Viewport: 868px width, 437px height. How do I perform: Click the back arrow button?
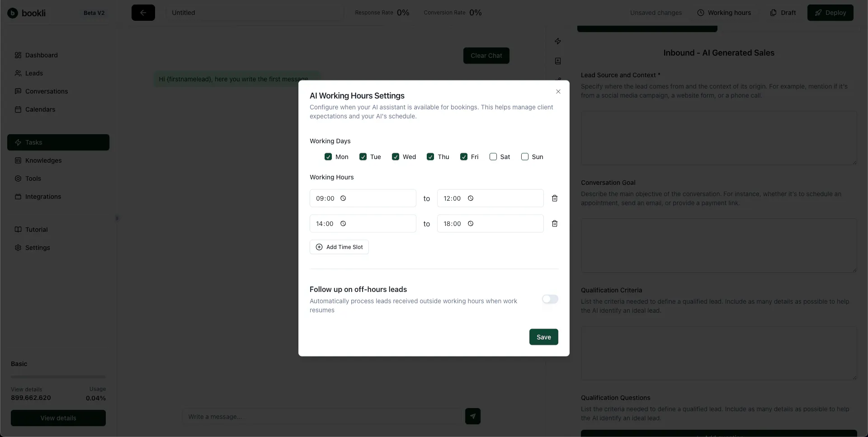[143, 13]
